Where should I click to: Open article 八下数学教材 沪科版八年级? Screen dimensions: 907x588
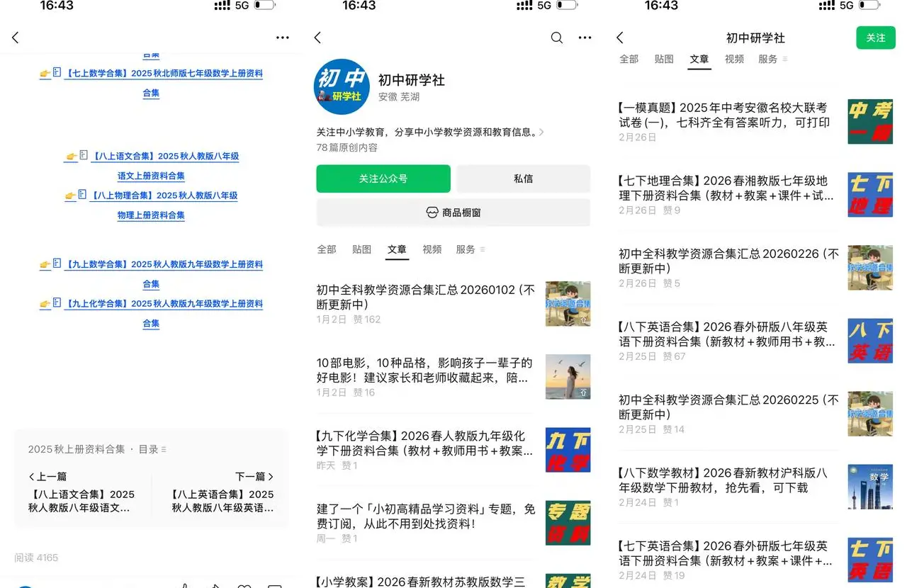tap(723, 480)
